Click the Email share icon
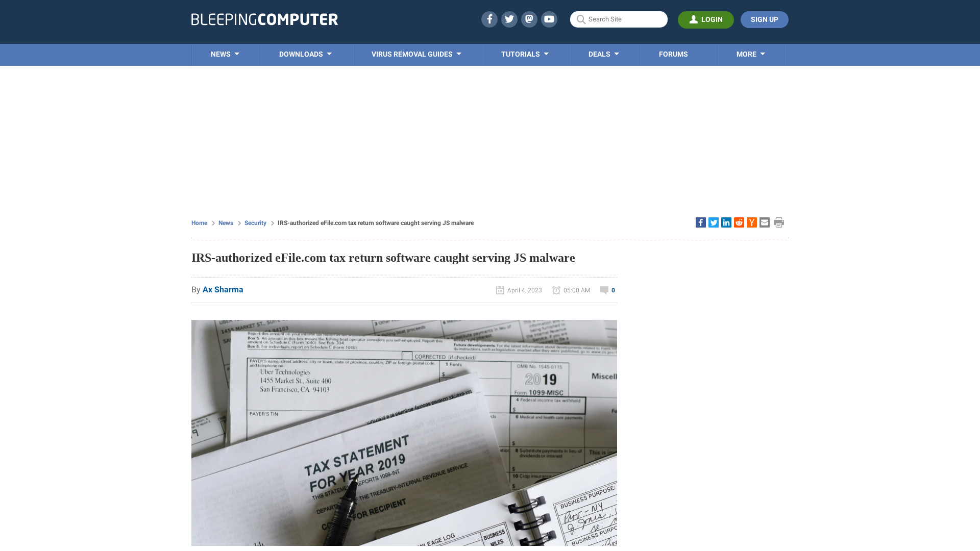Screen dimensions: 980x551 (764, 222)
